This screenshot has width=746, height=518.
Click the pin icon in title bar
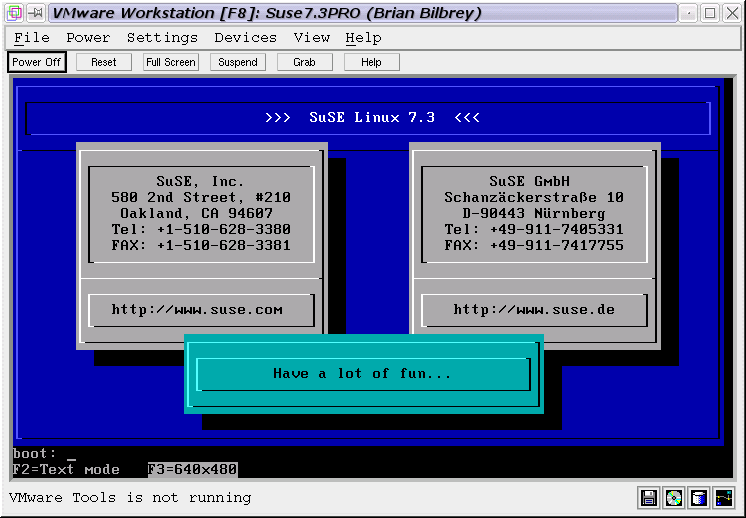coord(35,13)
